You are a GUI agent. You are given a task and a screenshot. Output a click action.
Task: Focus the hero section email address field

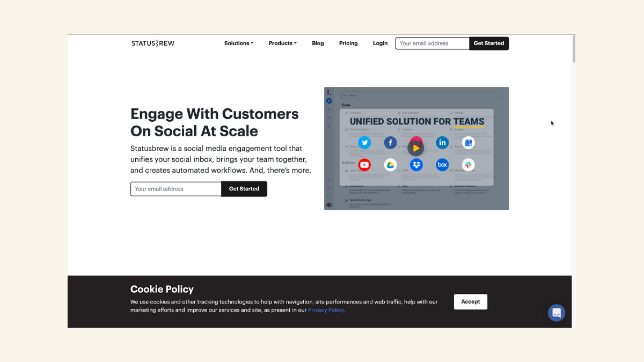pyautogui.click(x=176, y=189)
